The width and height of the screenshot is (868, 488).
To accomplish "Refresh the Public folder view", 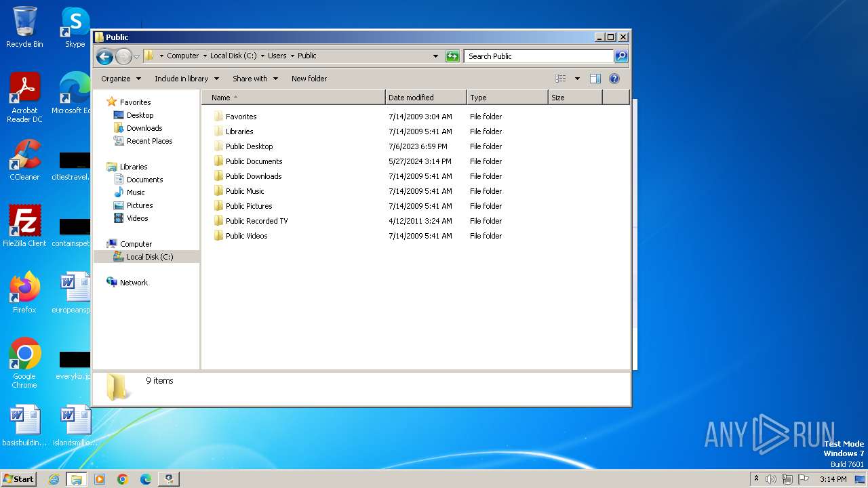I will pos(452,56).
